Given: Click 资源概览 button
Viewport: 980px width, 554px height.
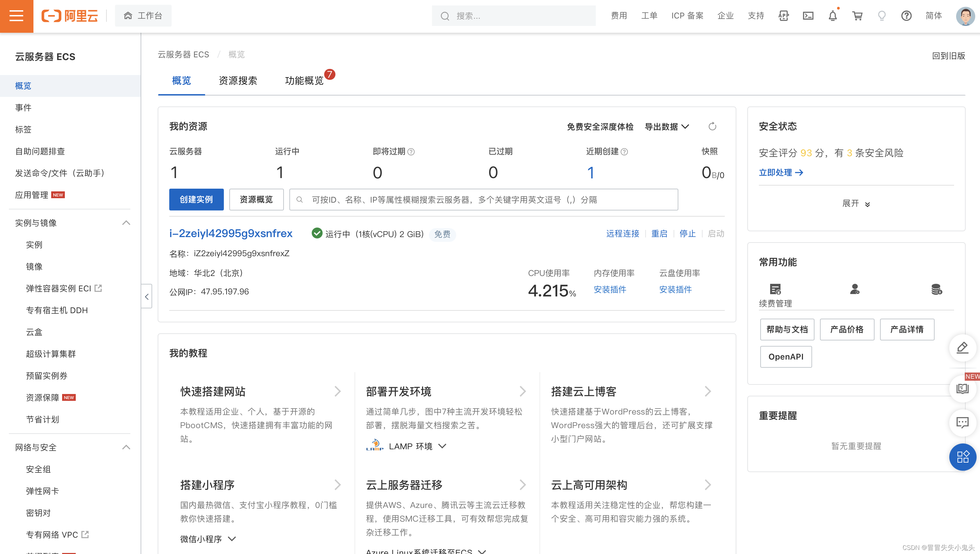Looking at the screenshot, I should pos(257,199).
